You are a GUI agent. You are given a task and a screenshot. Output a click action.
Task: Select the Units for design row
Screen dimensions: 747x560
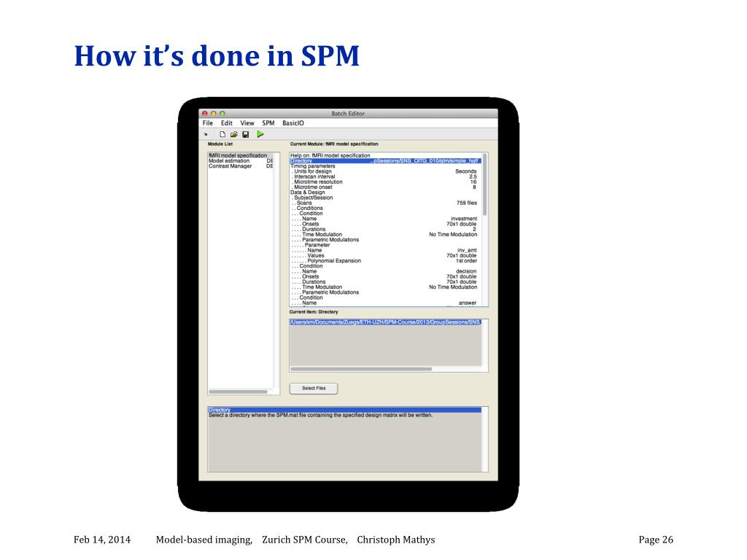pyautogui.click(x=385, y=171)
